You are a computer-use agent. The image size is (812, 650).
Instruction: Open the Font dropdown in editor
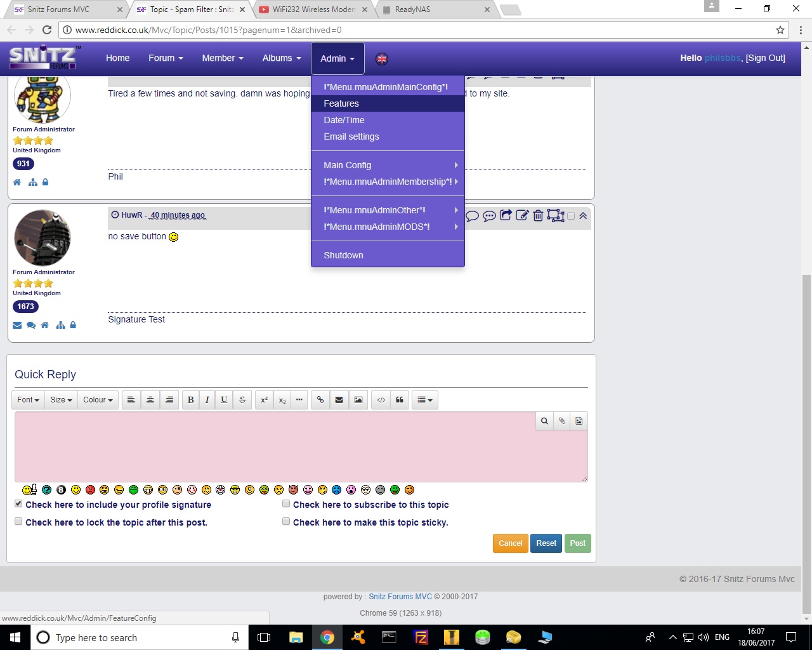(x=28, y=400)
